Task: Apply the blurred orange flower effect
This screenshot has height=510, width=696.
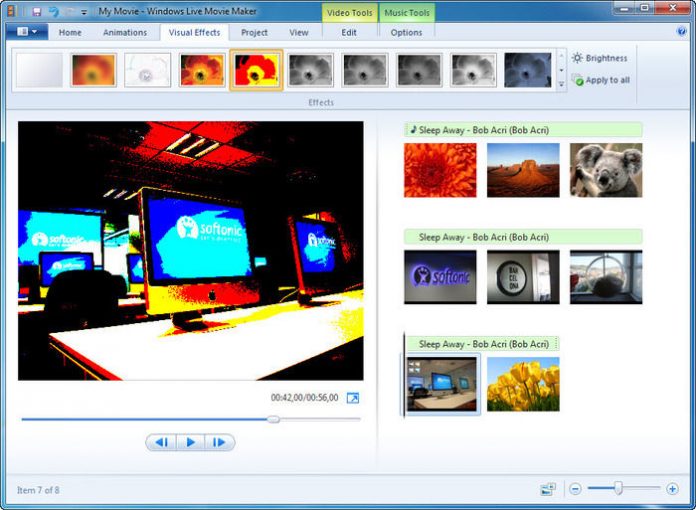Action: pyautogui.click(x=94, y=70)
